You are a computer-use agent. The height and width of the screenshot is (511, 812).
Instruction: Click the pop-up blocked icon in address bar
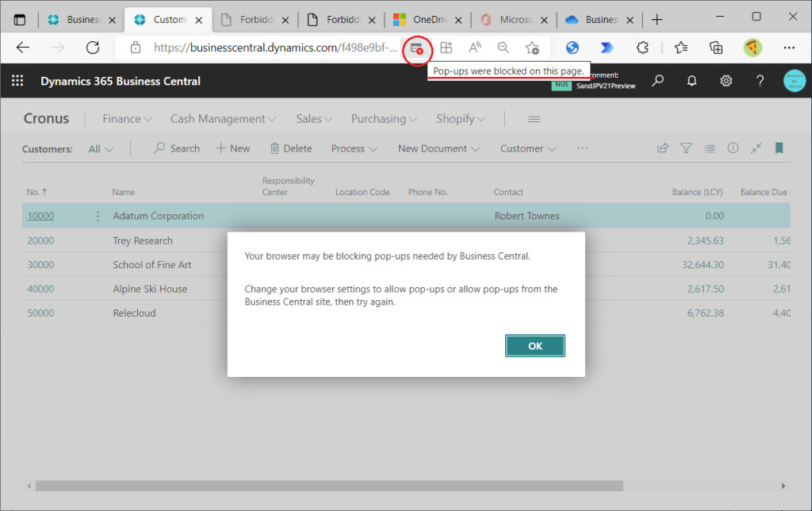pos(416,48)
